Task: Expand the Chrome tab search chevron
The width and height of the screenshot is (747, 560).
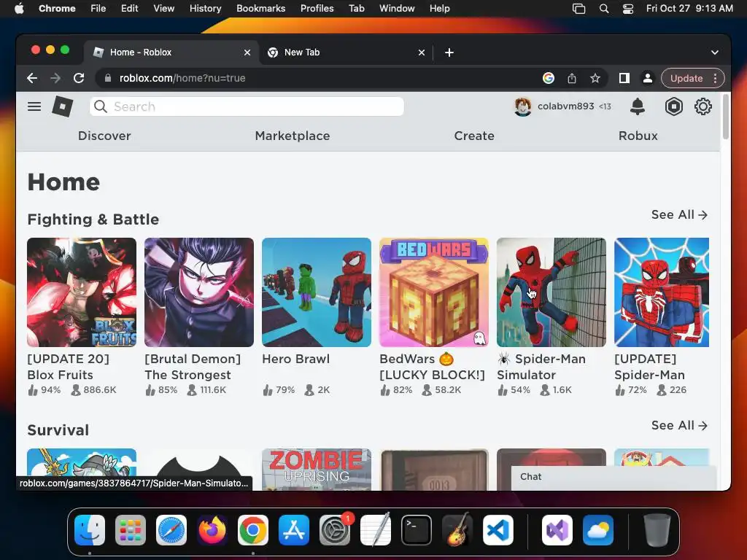Action: click(715, 52)
